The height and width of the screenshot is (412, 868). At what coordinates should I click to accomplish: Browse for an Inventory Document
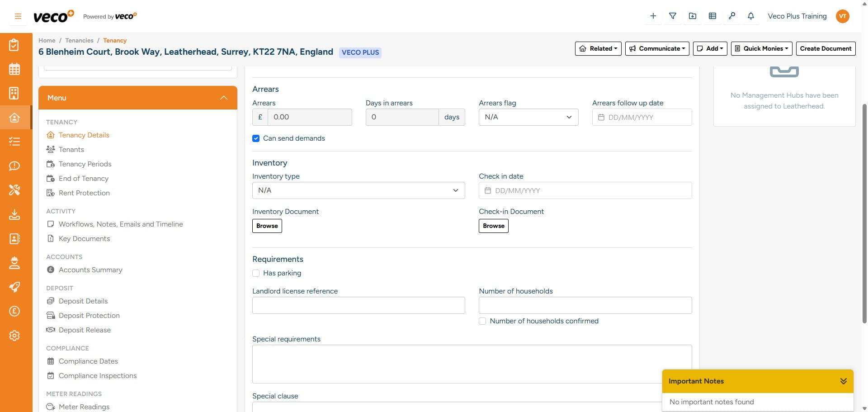tap(267, 226)
